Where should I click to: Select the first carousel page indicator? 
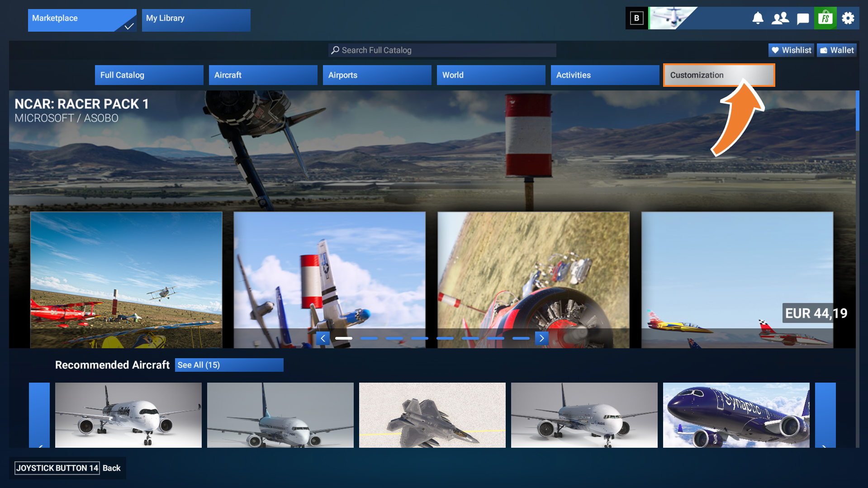(344, 338)
